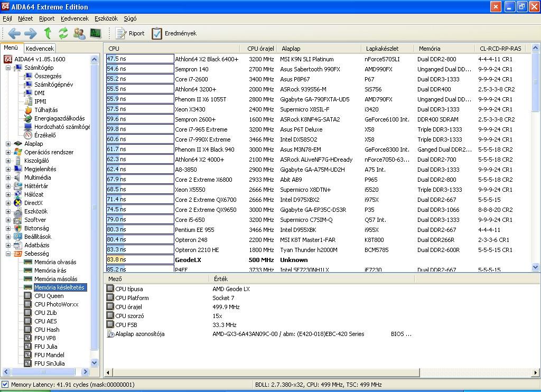Select FPU VP8 benchmark
This screenshot has width=541, height=392.
coord(45,338)
